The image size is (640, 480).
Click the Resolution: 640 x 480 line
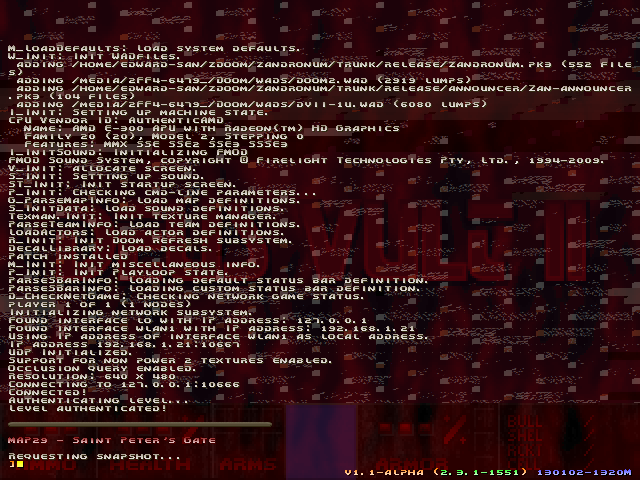tap(92, 376)
